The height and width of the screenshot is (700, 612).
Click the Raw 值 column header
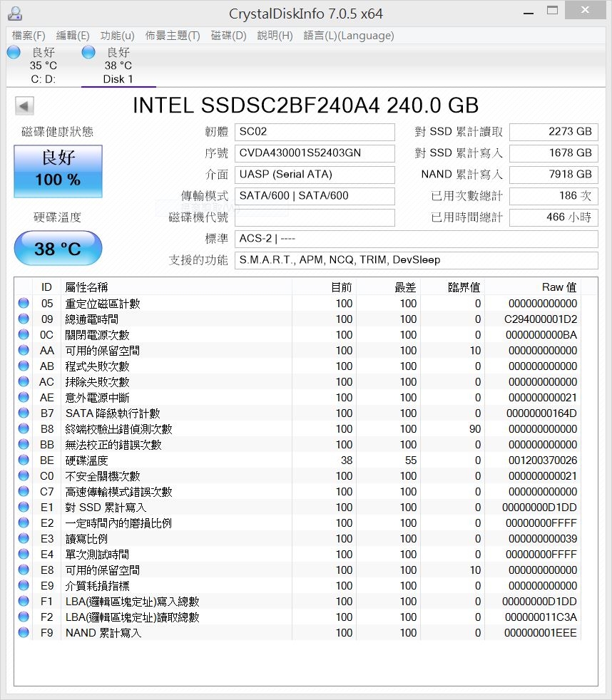(x=533, y=287)
